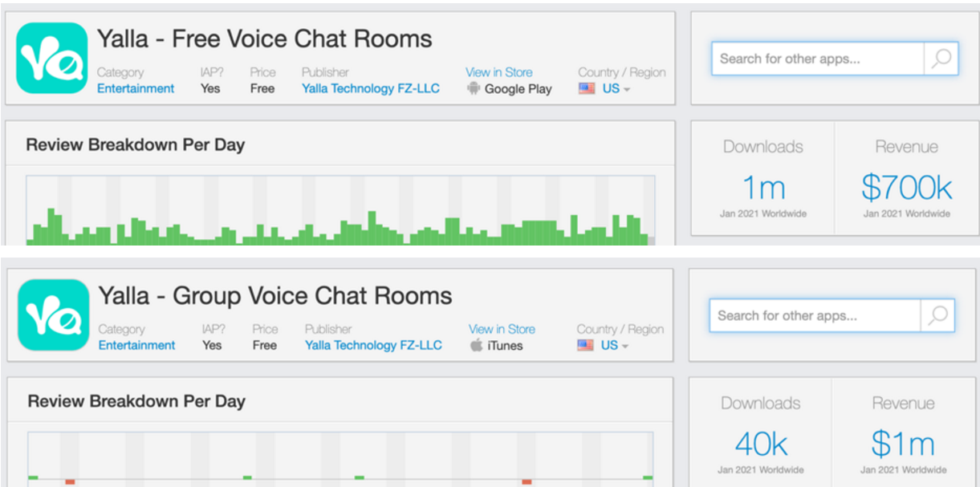Click 'Yalla - Free Voice Chat Rooms' title
The image size is (980, 487).
[265, 39]
